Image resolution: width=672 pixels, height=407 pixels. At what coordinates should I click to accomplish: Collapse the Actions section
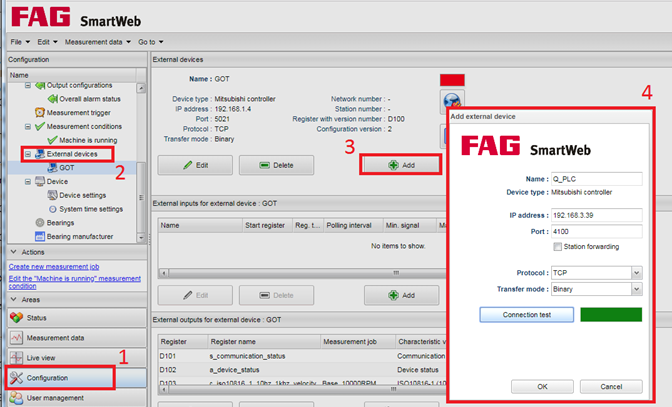tap(14, 252)
